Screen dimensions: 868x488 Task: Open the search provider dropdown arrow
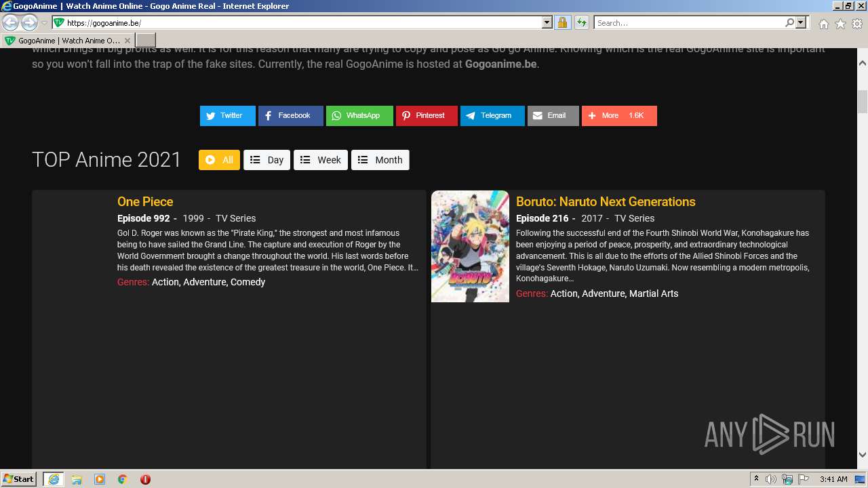801,23
